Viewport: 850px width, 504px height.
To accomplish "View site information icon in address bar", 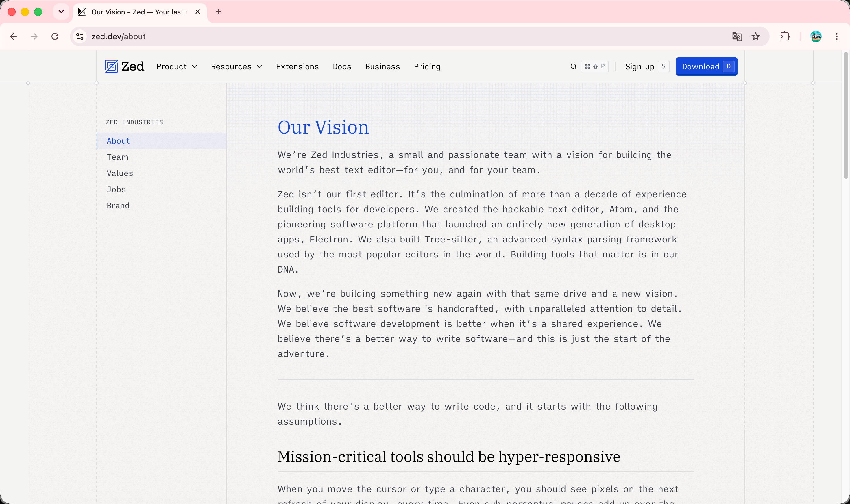I will (x=80, y=36).
